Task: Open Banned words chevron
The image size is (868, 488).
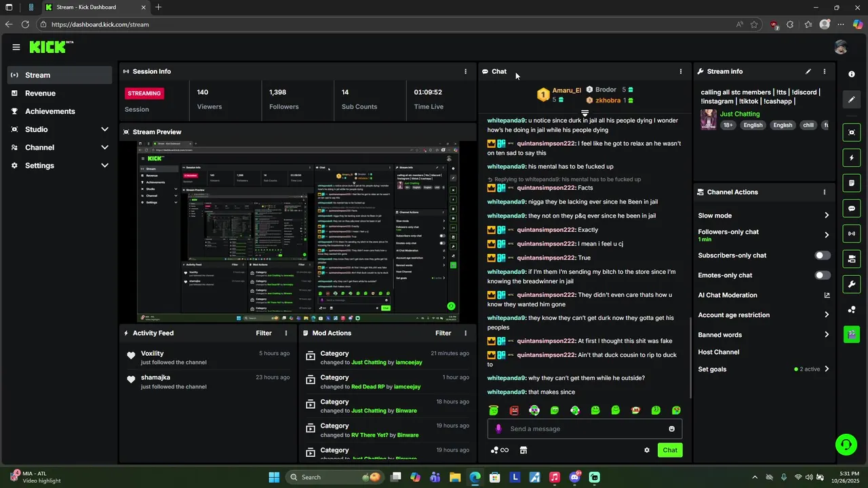Action: tap(827, 335)
